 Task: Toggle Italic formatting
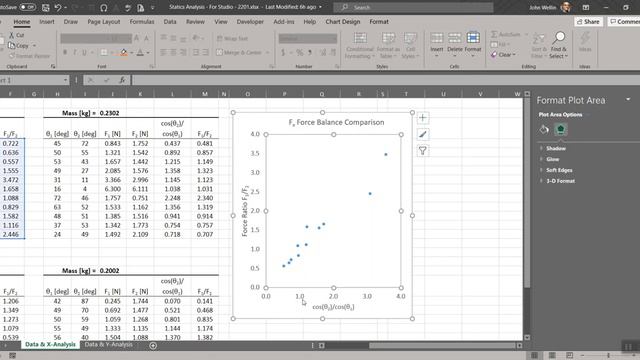(x=74, y=52)
